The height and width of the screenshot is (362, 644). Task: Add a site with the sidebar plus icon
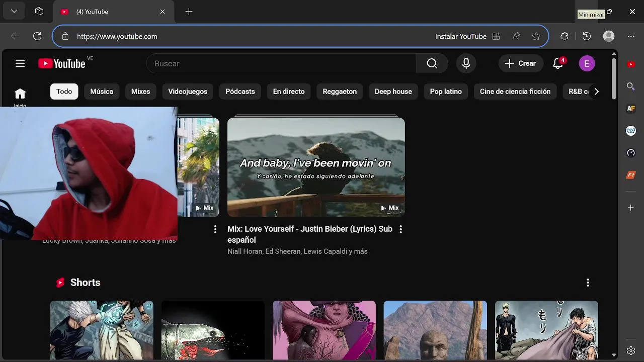(x=631, y=208)
